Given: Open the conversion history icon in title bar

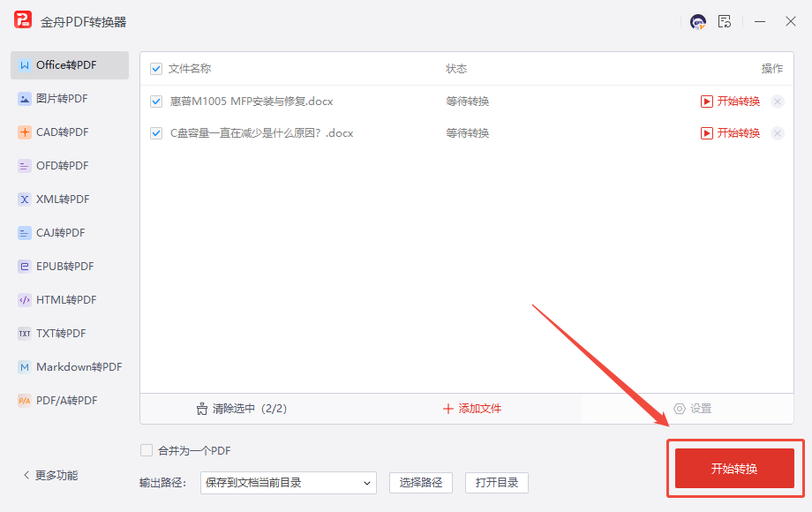Looking at the screenshot, I should tap(725, 22).
